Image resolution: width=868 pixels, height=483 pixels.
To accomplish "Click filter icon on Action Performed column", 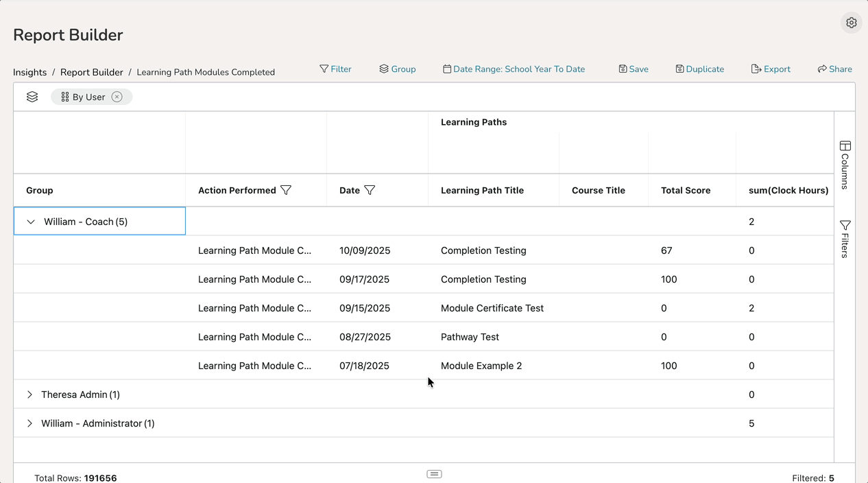I will tap(286, 190).
